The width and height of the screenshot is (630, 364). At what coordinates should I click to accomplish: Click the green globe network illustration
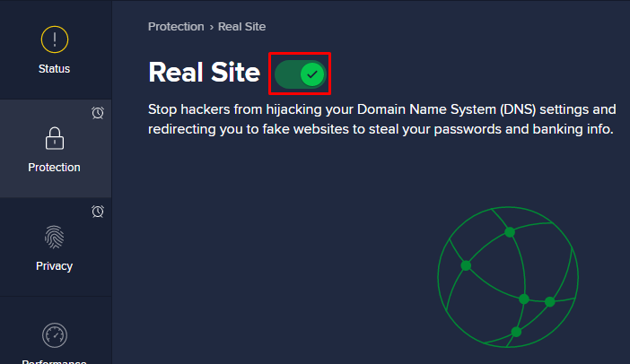click(x=508, y=277)
